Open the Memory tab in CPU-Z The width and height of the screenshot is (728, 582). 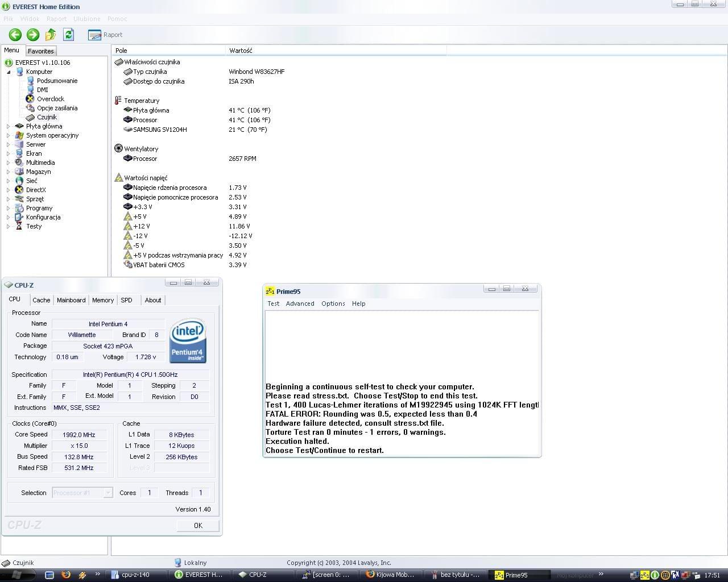coord(103,300)
